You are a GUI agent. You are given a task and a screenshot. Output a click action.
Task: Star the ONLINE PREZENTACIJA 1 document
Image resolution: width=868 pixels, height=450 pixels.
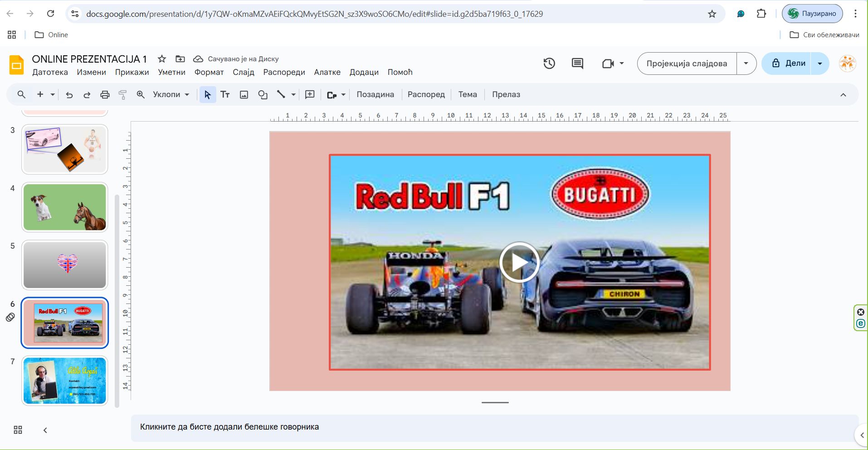point(162,59)
